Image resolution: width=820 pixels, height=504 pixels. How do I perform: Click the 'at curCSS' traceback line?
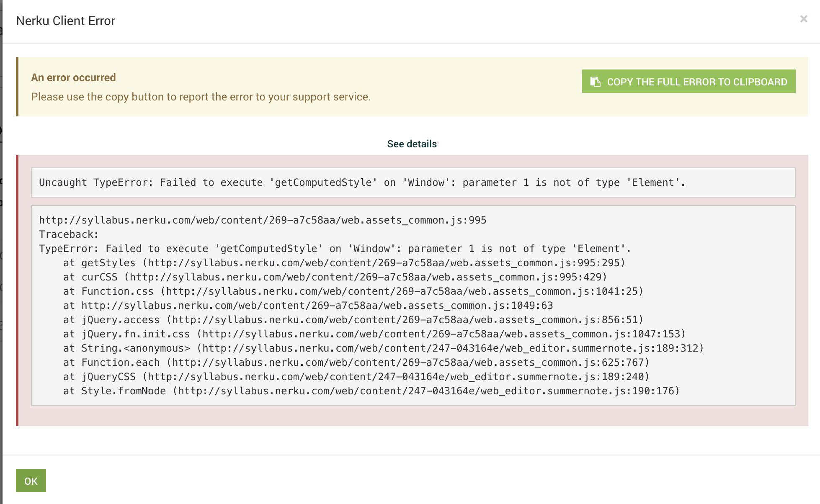[x=335, y=277]
